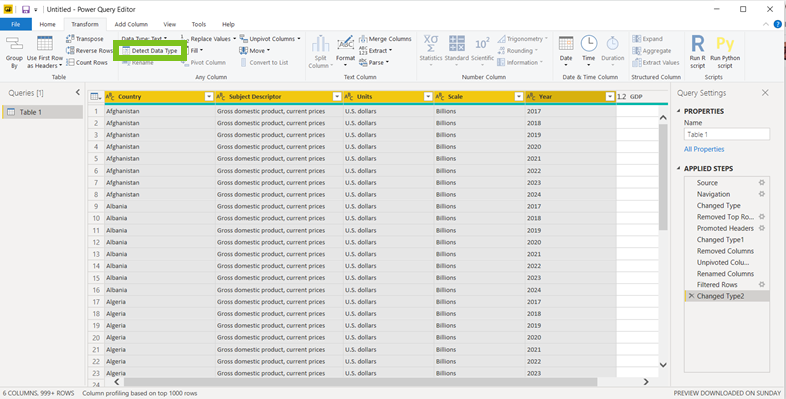
Task: Click Run Python script icon
Action: click(x=725, y=44)
